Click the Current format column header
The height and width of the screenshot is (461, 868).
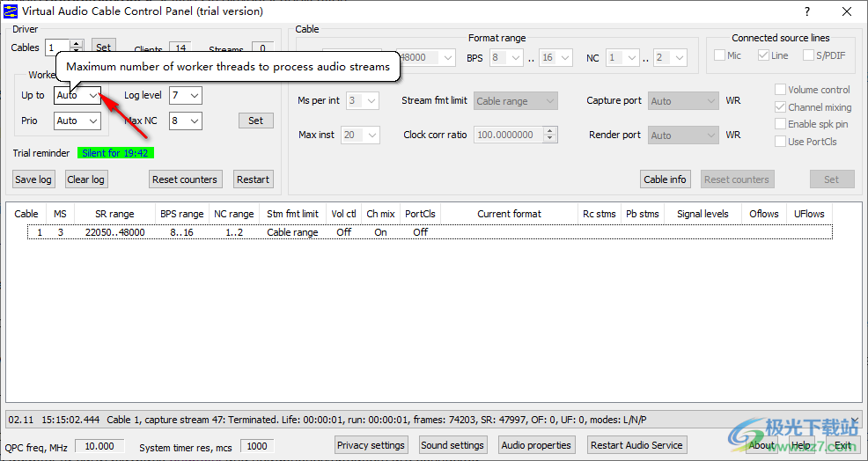click(509, 214)
